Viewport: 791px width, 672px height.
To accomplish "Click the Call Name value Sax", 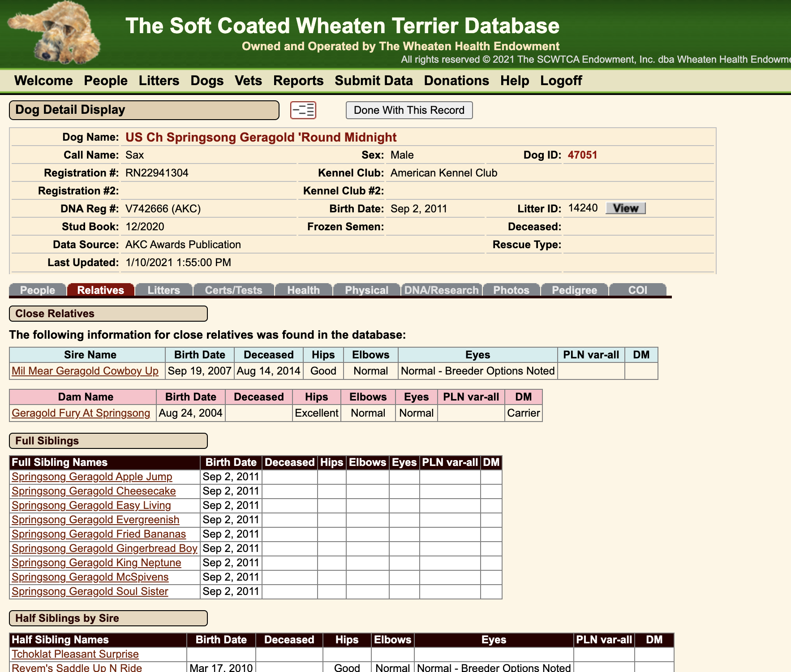I will (x=134, y=155).
